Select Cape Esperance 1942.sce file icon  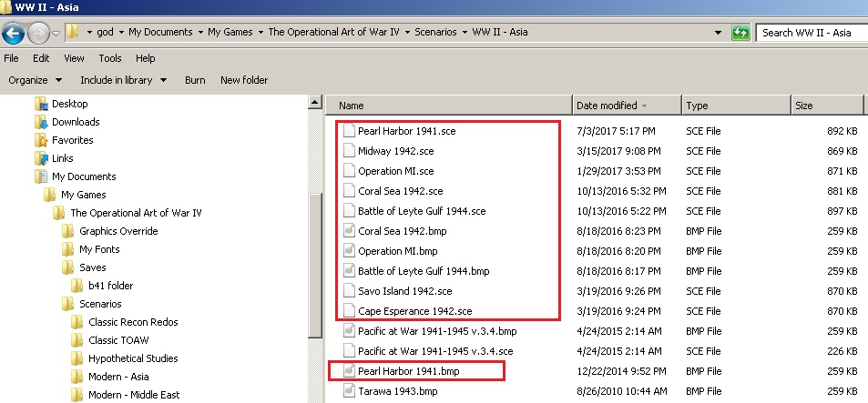[x=349, y=311]
